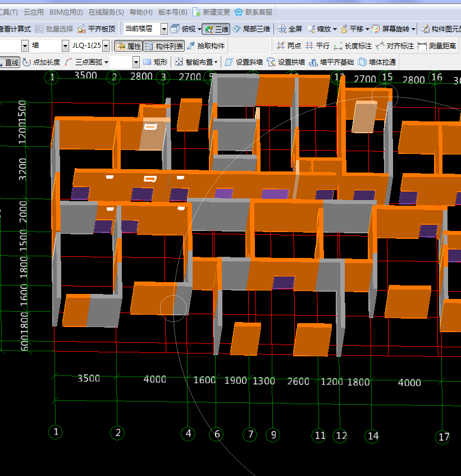Screen dimensions: 461x476
Task: Click 查看计算式 toolbar item
Action: click(15, 29)
